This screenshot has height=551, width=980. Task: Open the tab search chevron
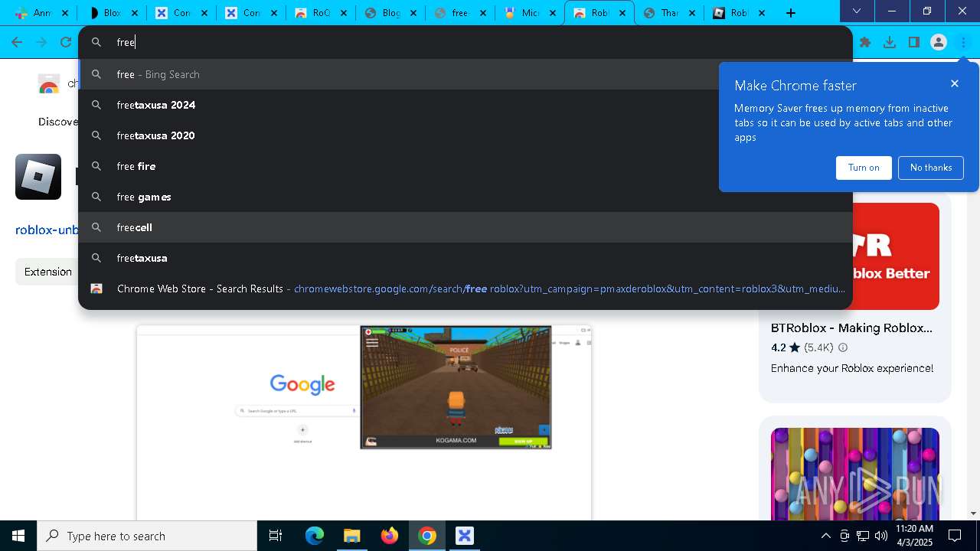coord(857,11)
